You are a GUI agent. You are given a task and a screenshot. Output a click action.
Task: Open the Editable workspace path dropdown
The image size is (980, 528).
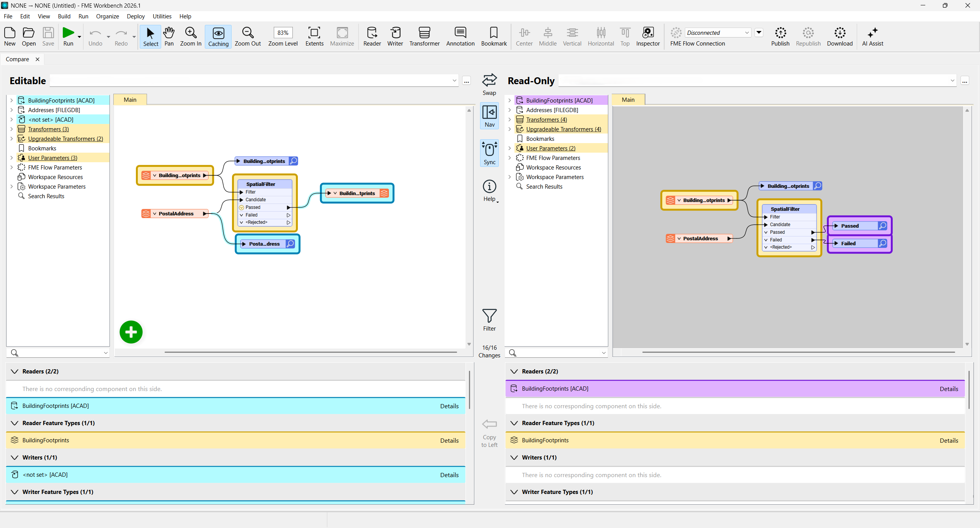(454, 81)
